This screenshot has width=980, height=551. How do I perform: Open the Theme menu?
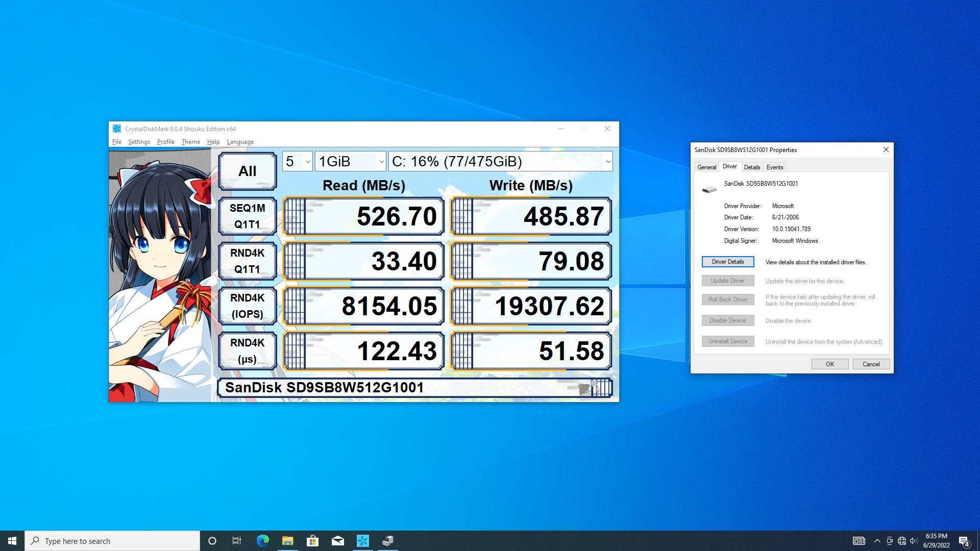(x=190, y=142)
